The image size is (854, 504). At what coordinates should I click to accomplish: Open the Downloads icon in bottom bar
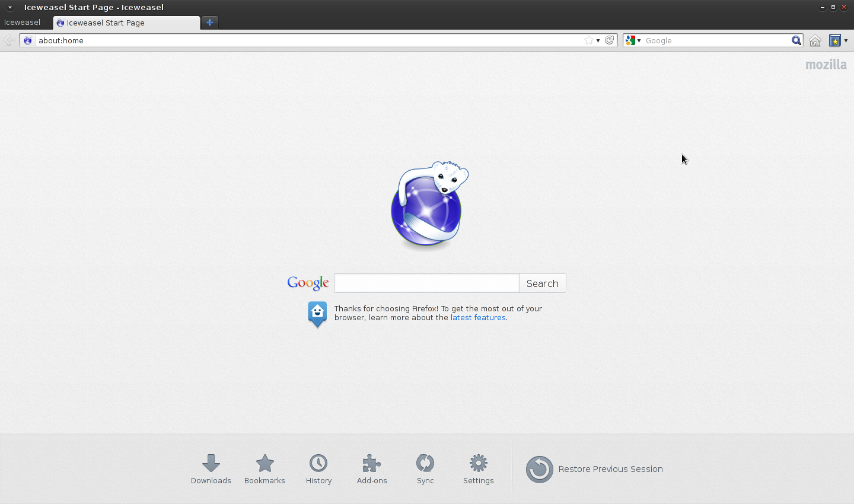click(x=211, y=463)
